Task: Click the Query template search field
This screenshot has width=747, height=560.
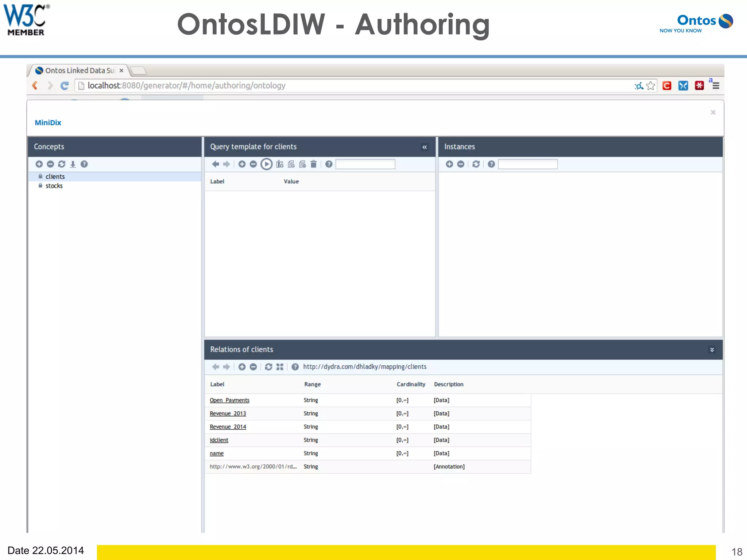Action: point(365,164)
